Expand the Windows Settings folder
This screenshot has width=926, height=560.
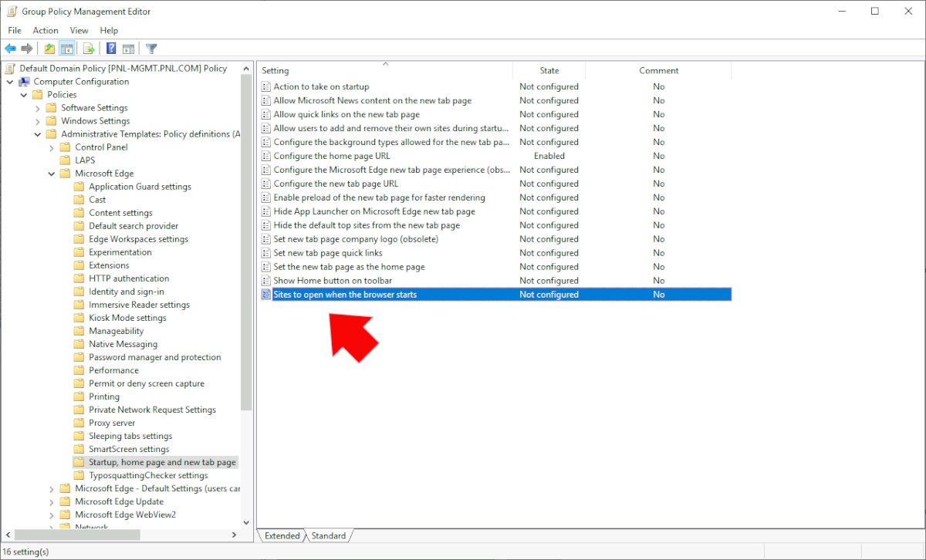37,120
